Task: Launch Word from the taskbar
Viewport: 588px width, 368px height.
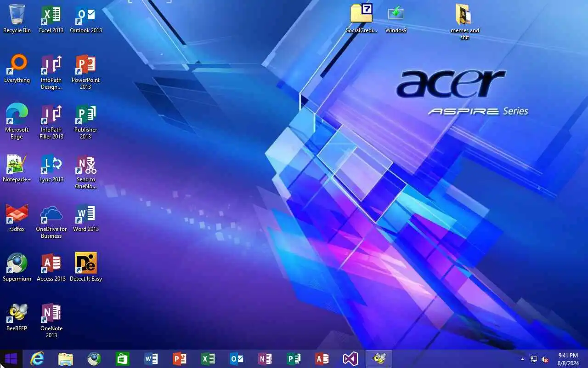Action: click(151, 359)
